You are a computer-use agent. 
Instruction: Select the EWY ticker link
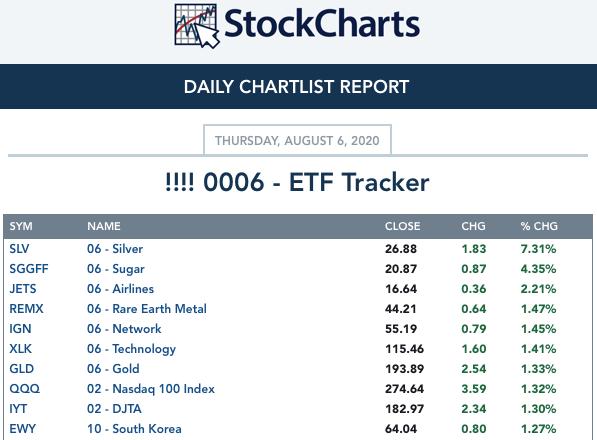[22, 429]
